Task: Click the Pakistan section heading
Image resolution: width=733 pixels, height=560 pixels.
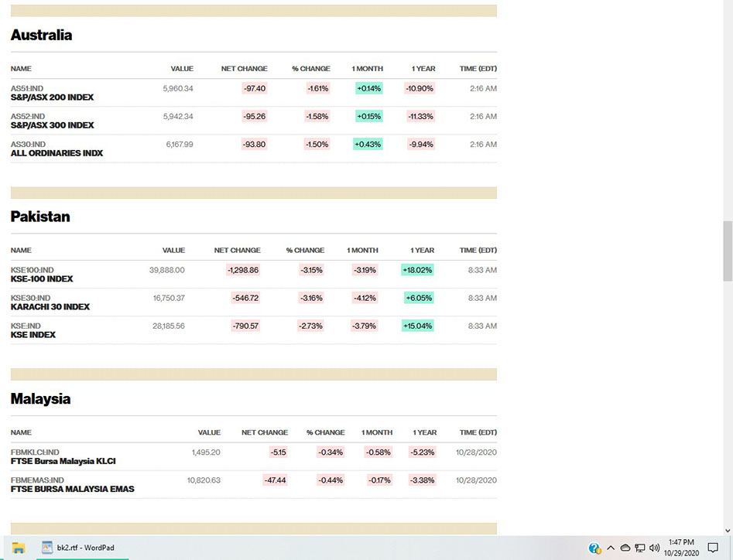Action: 40,217
